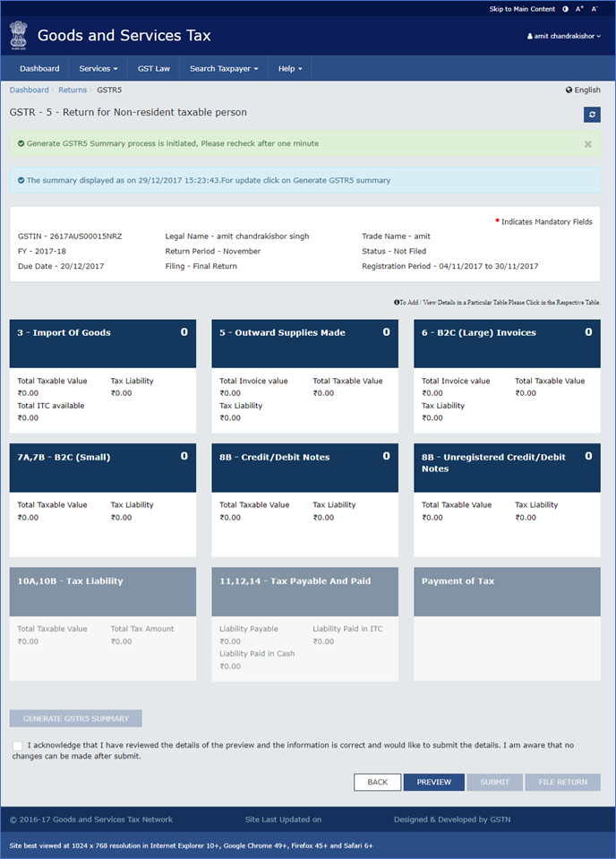
Task: Click the SUBMIT button
Action: click(x=494, y=782)
